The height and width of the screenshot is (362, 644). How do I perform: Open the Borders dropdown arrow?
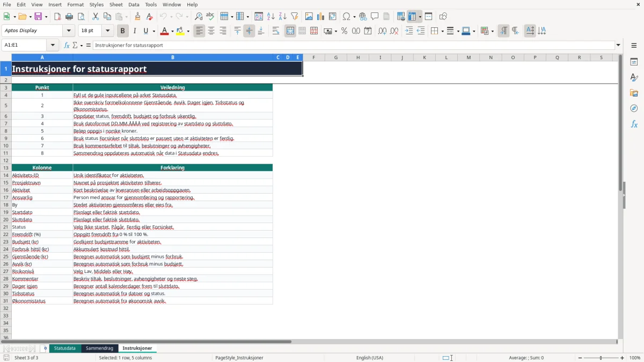(442, 31)
